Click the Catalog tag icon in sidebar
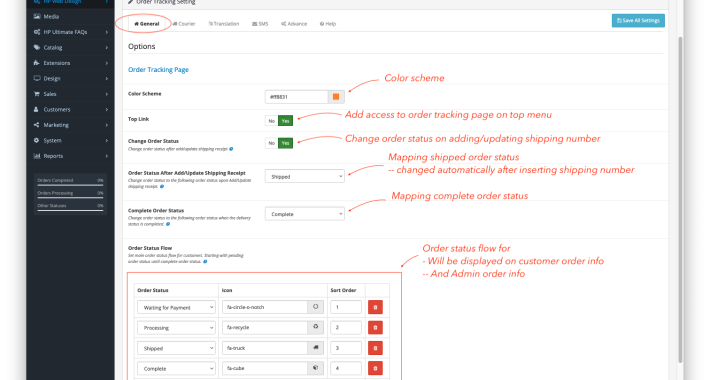Screen dimensions: 710x380 [37, 47]
